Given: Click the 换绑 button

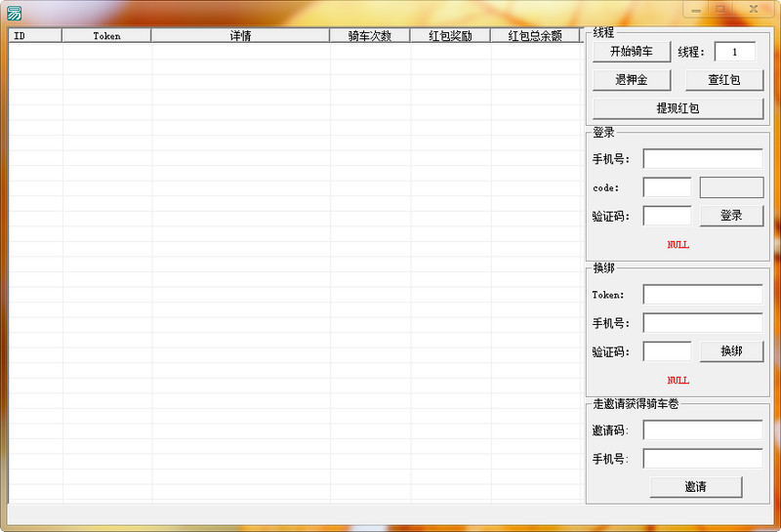Looking at the screenshot, I should (731, 351).
